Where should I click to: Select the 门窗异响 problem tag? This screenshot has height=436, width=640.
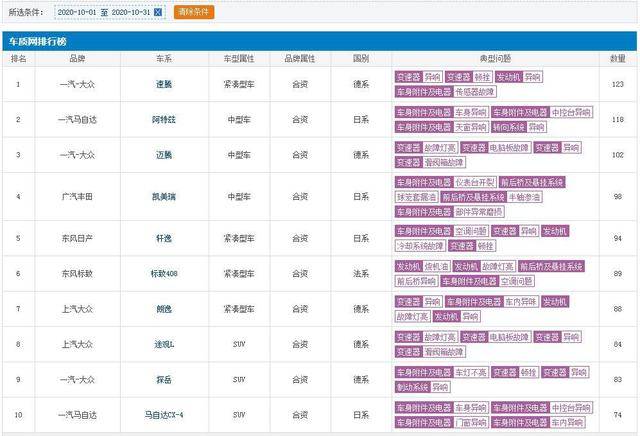tap(475, 422)
